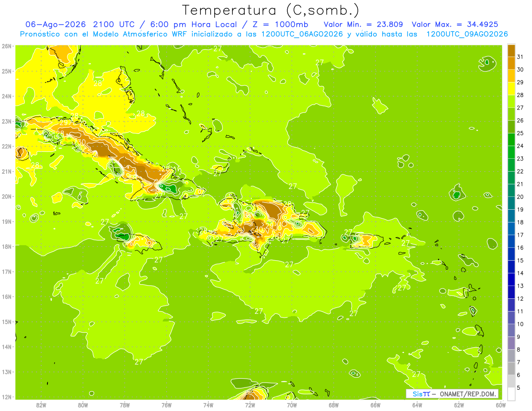Click the '18N' latitude axis label

[x=7, y=247]
